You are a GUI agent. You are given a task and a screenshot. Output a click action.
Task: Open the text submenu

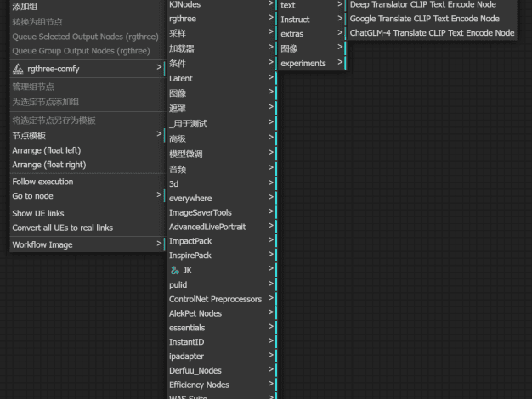312,5
